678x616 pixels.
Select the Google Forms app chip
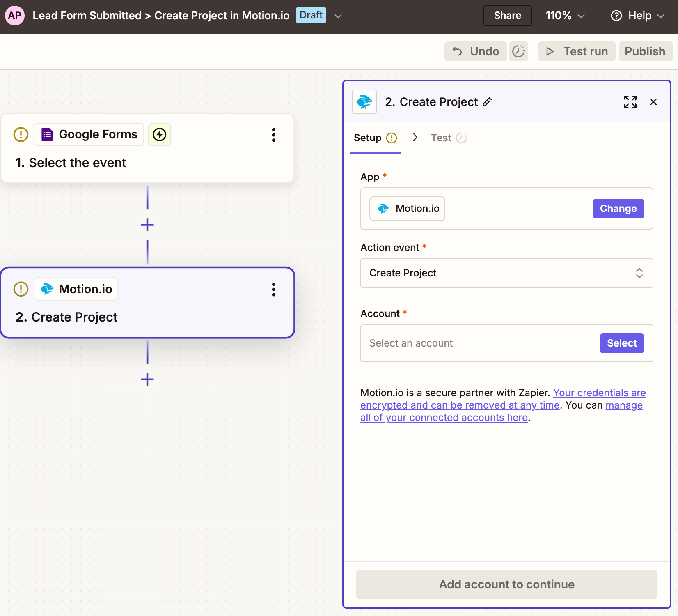pyautogui.click(x=89, y=134)
